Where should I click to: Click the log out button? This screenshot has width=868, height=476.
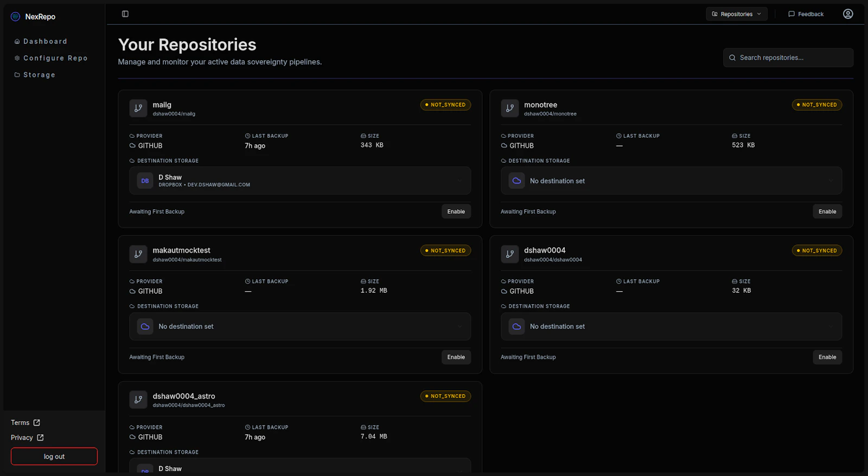coord(54,456)
